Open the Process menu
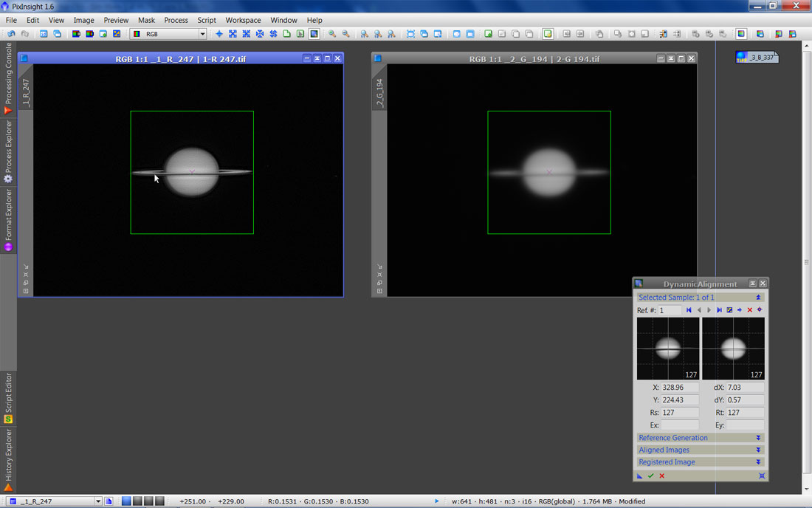 176,20
